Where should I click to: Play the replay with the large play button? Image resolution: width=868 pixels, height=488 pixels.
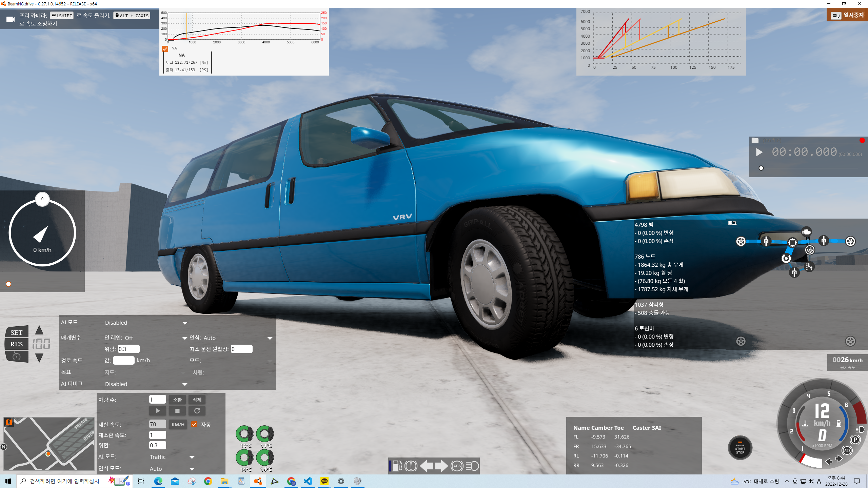(x=759, y=152)
